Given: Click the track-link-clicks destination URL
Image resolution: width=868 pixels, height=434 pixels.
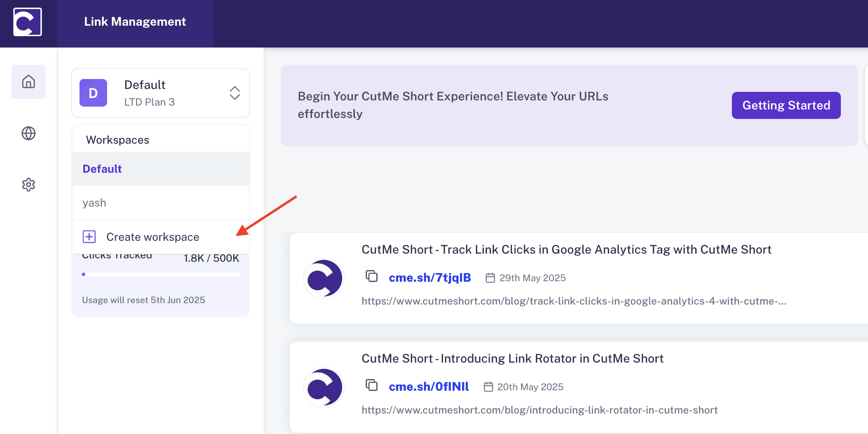Looking at the screenshot, I should [x=574, y=301].
